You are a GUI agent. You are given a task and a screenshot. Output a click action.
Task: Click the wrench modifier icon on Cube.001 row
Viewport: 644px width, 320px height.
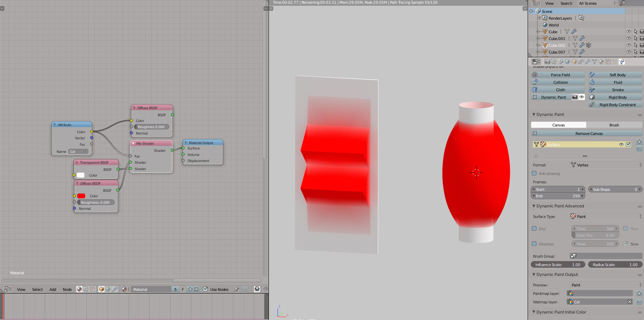[582, 38]
